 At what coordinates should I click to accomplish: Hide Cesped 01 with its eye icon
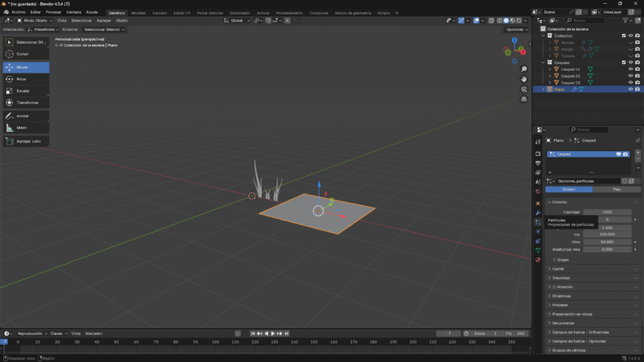(x=630, y=69)
